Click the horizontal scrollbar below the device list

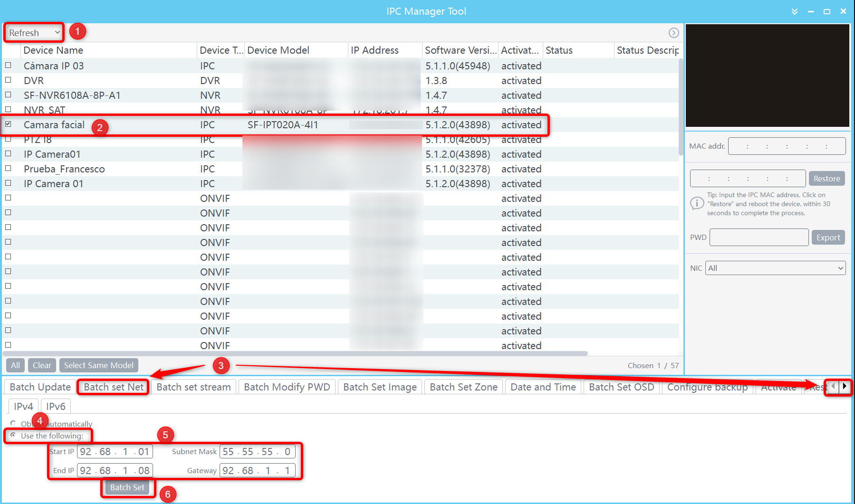(295, 353)
